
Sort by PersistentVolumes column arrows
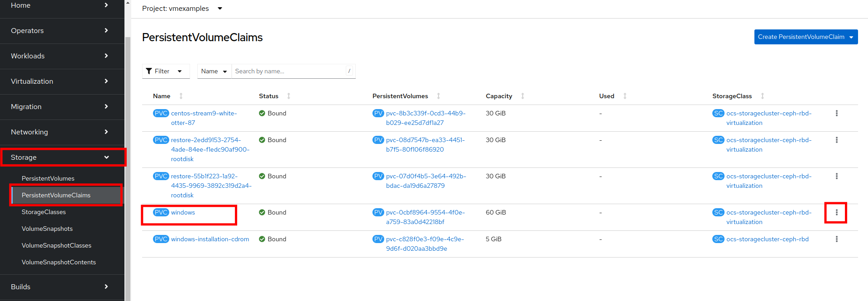pyautogui.click(x=439, y=96)
